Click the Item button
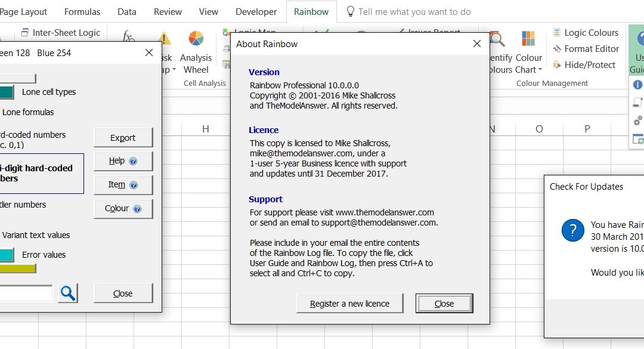This screenshot has width=644, height=349. 123,185
